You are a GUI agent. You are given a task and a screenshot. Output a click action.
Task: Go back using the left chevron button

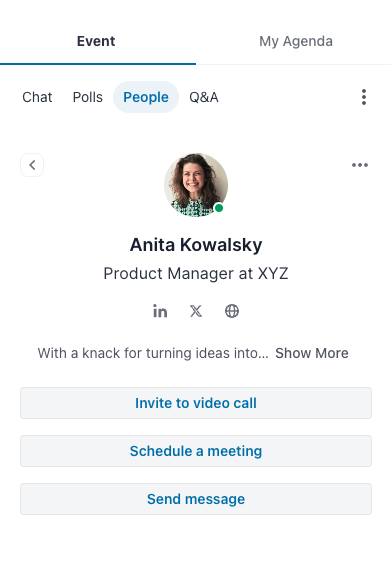coord(32,165)
